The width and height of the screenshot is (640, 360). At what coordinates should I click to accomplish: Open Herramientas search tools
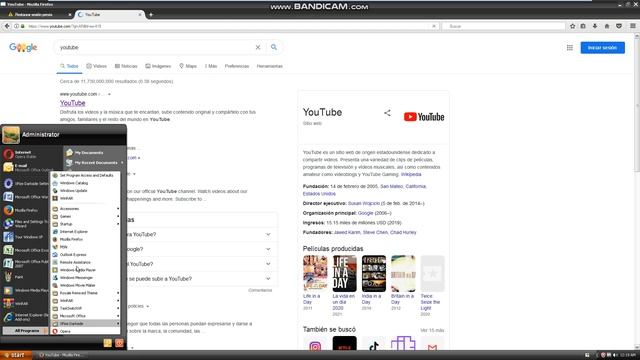pyautogui.click(x=269, y=66)
